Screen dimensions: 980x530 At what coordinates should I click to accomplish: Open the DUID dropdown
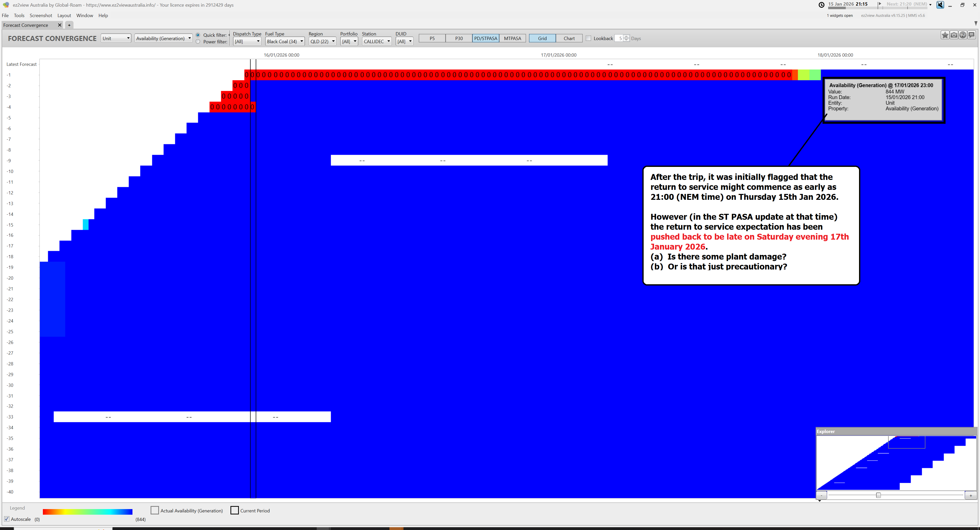click(x=405, y=42)
